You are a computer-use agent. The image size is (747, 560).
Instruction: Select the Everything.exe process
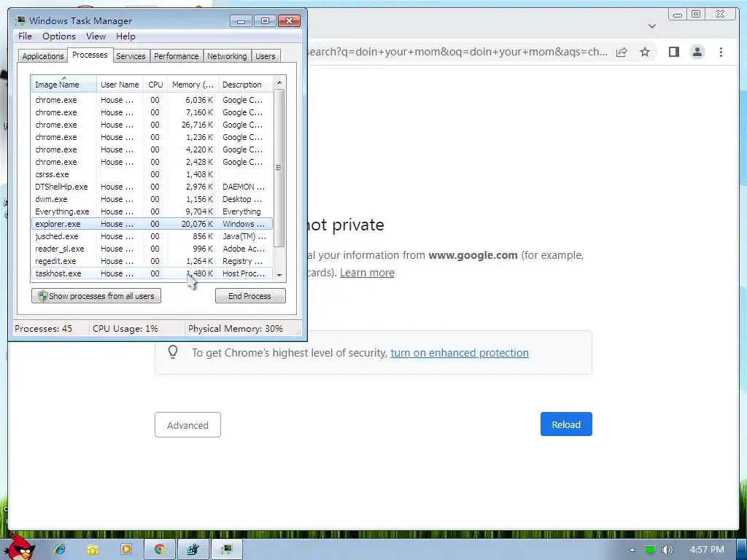click(152, 211)
